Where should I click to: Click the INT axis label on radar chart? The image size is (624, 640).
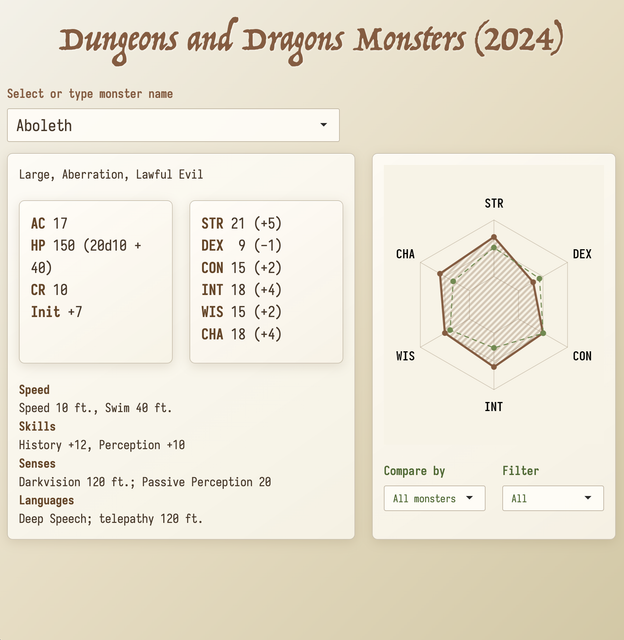[x=494, y=407]
